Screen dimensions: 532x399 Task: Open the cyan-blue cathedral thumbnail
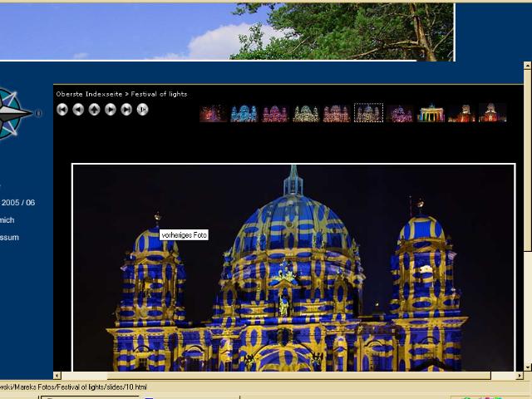click(x=244, y=113)
